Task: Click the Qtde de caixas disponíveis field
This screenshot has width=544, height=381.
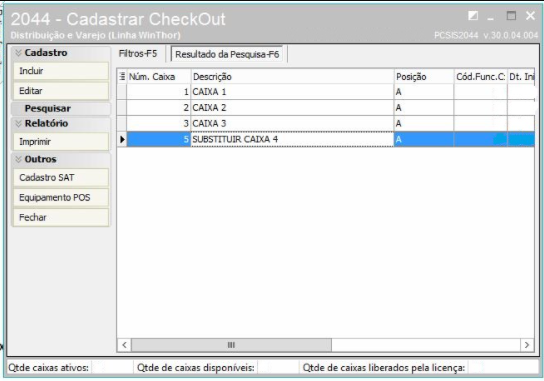Action: pos(278,367)
